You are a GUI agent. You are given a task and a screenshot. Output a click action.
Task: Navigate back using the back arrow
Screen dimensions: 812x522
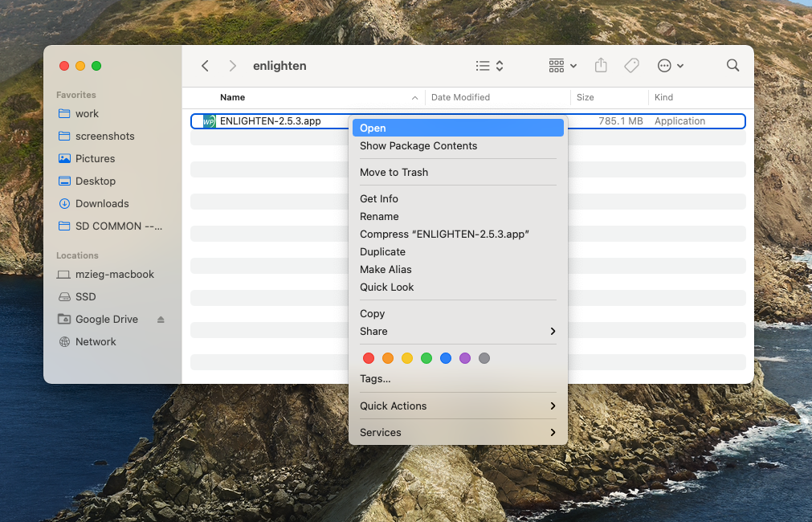[x=205, y=66]
